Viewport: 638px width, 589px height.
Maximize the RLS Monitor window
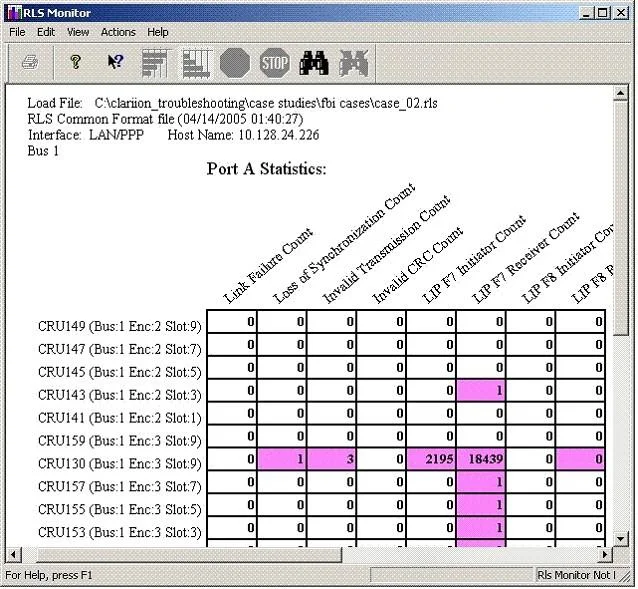[603, 13]
